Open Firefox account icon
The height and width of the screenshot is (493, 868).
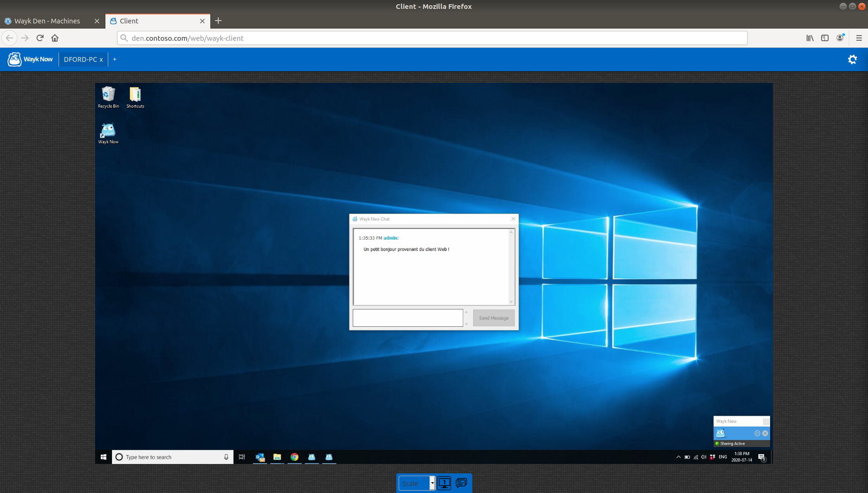(840, 38)
